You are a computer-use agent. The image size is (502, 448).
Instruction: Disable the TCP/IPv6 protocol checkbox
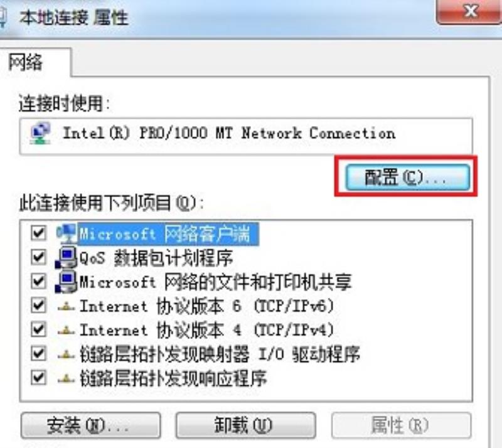click(38, 306)
